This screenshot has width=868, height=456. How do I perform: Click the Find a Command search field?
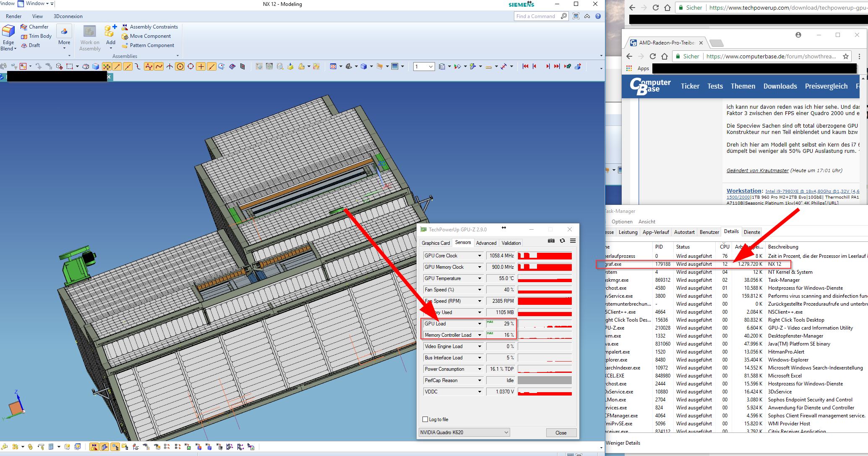[x=536, y=16]
